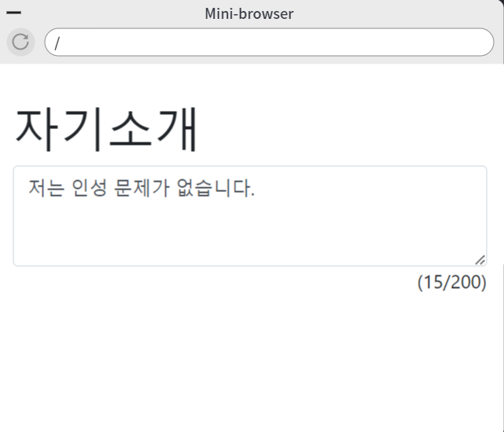Click inside the 자기소개 text area

pos(250,216)
